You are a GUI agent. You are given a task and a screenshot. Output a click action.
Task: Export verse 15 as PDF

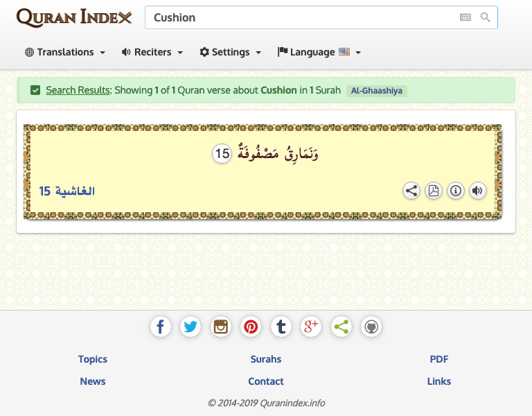coord(433,191)
